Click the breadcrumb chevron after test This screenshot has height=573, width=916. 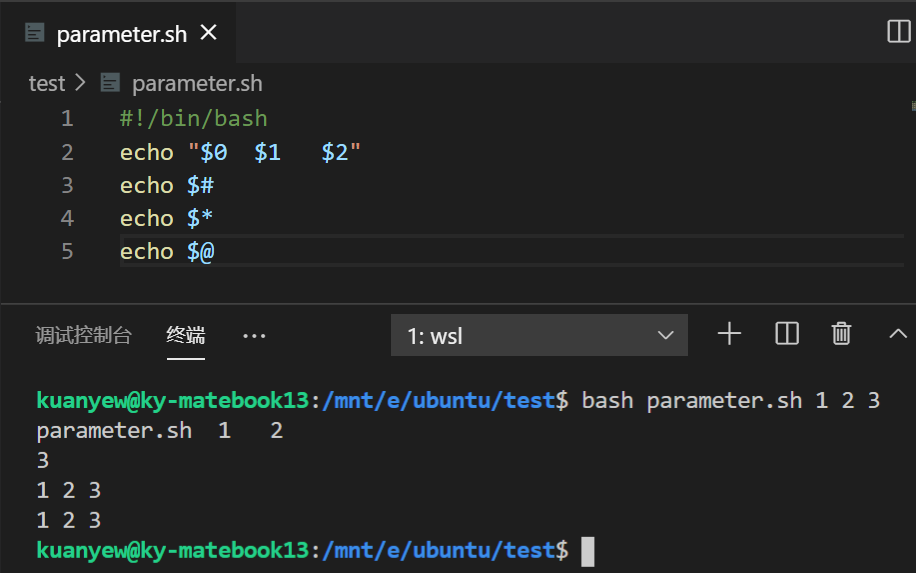81,83
